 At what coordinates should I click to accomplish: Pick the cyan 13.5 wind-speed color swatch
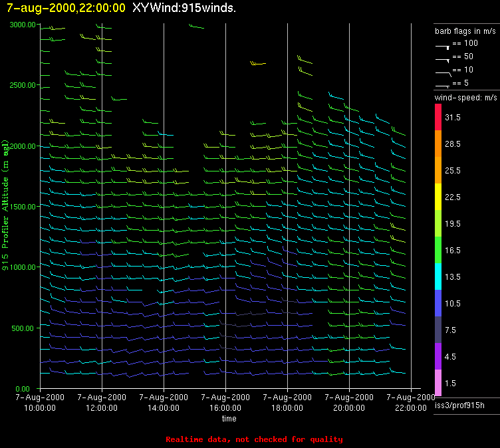[x=438, y=277]
